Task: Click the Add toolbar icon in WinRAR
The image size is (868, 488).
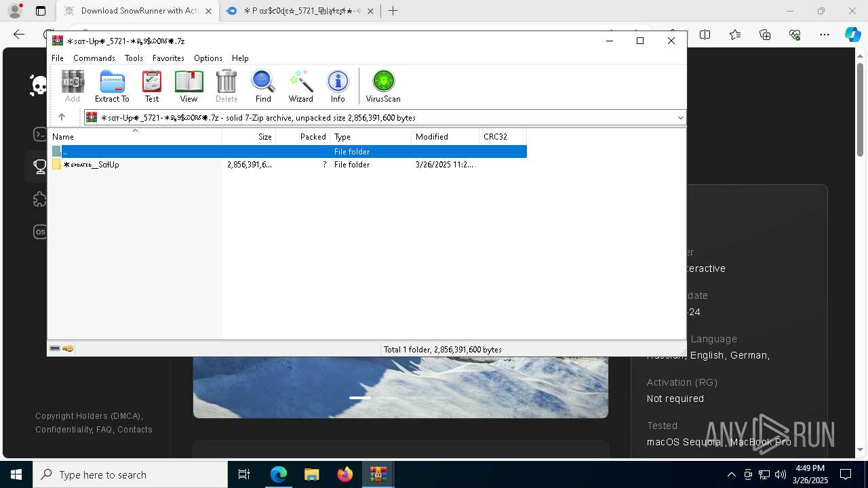Action: (x=73, y=86)
